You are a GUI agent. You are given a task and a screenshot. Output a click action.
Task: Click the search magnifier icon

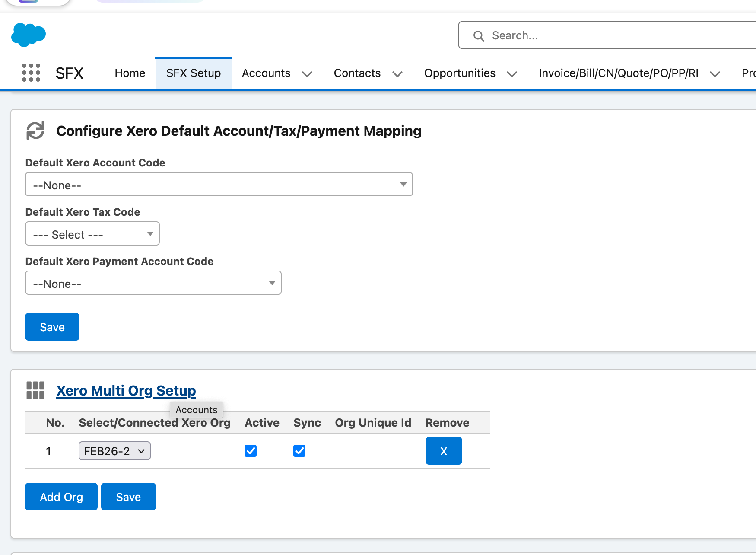[x=479, y=36]
